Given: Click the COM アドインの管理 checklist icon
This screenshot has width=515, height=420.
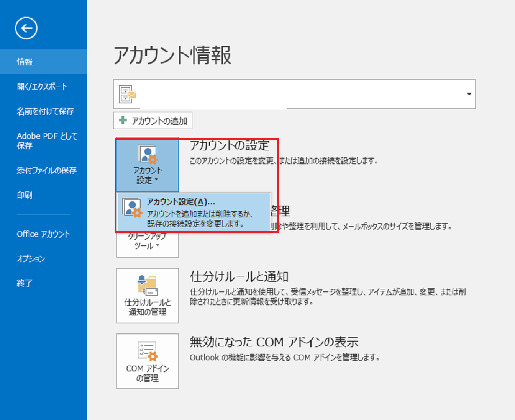Looking at the screenshot, I should pyautogui.click(x=147, y=351).
